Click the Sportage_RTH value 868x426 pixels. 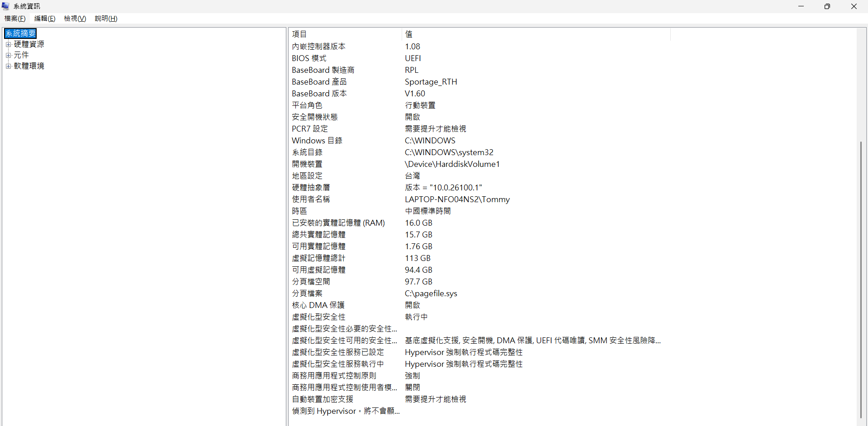point(431,82)
